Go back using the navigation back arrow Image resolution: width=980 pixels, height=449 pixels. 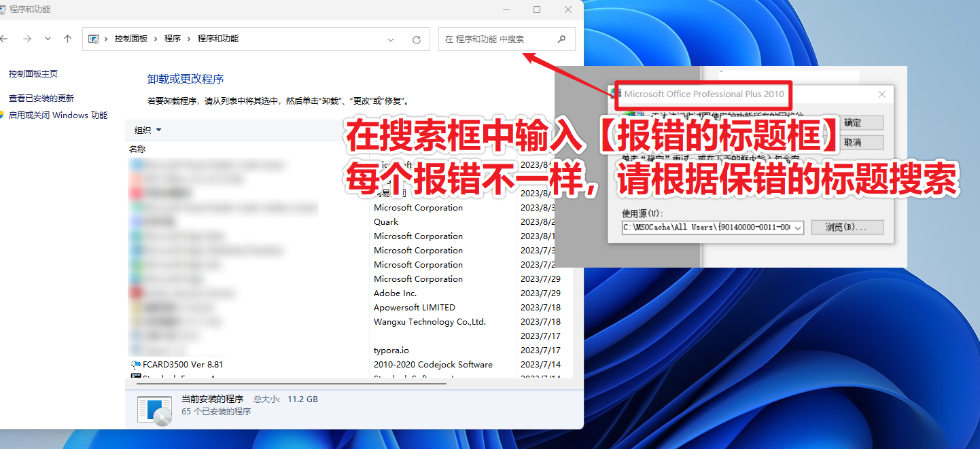(3, 39)
